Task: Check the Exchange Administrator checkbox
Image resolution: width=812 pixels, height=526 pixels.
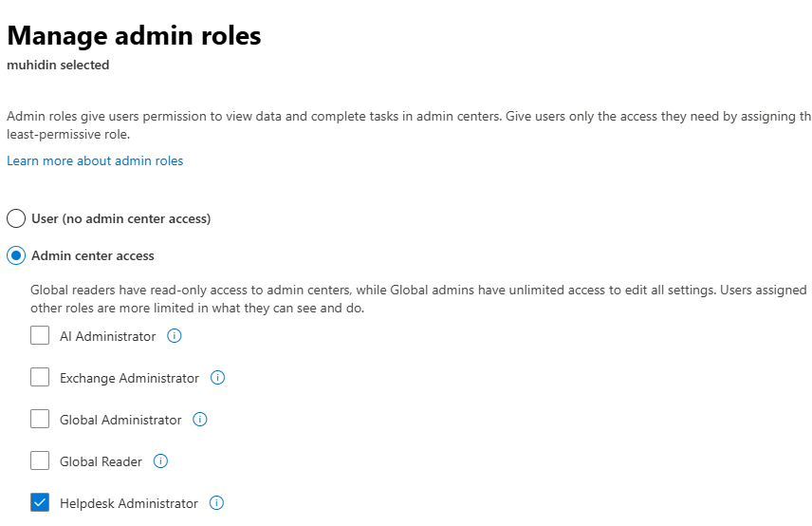Action: pos(40,378)
